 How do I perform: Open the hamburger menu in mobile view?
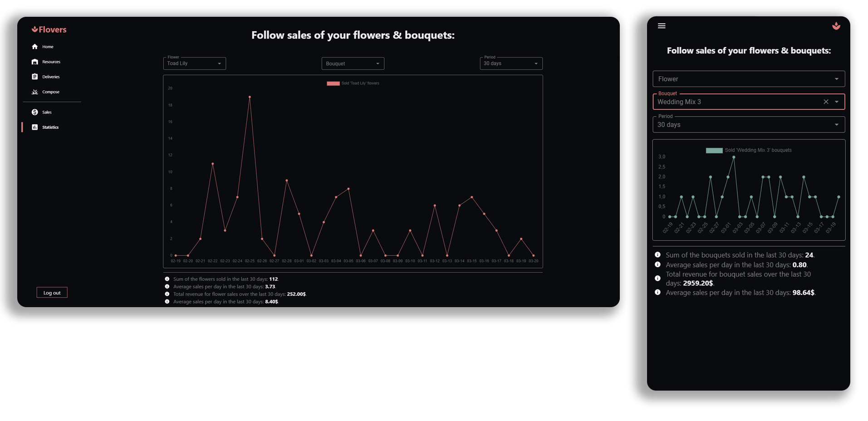[662, 26]
